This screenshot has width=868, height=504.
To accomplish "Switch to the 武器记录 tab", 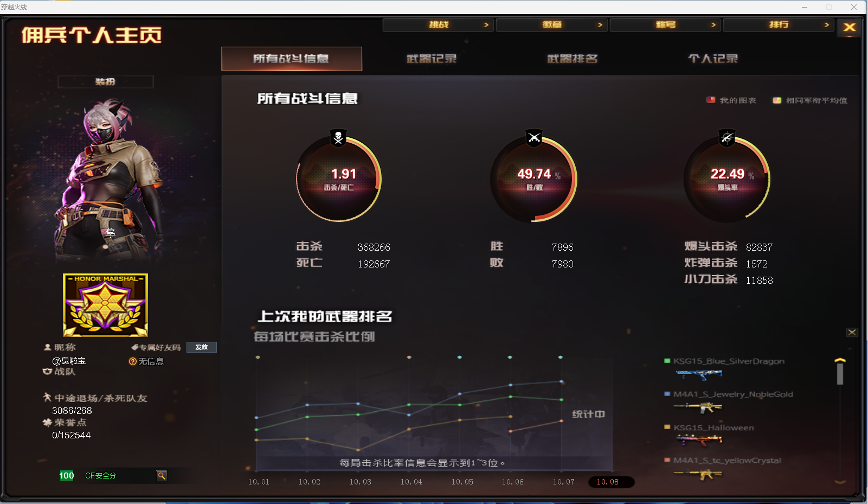I will coord(432,59).
